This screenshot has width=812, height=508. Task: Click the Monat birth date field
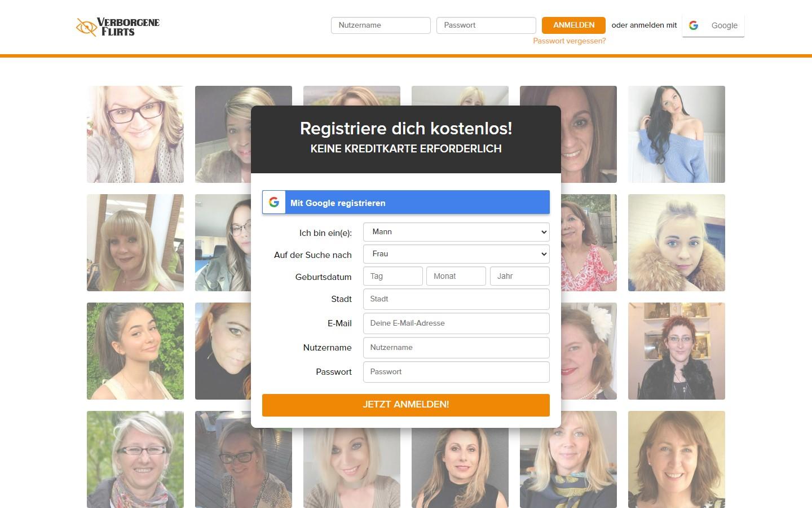[456, 276]
